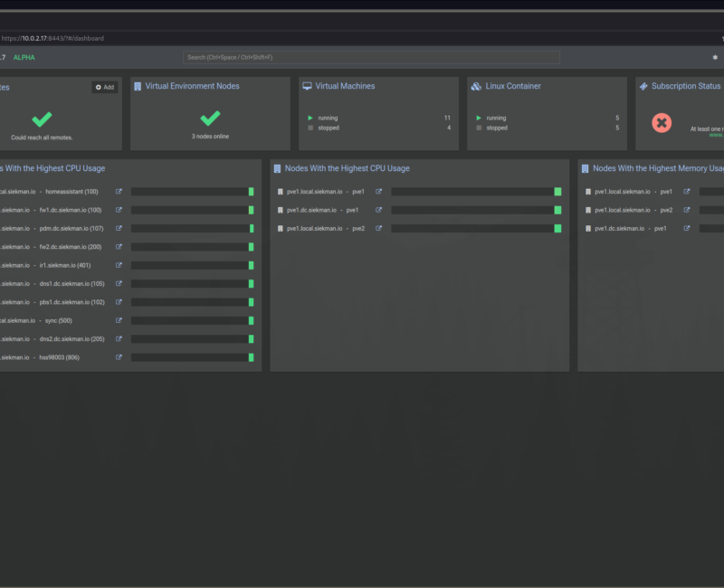Open external link for hss98003 (806) guest

(119, 357)
